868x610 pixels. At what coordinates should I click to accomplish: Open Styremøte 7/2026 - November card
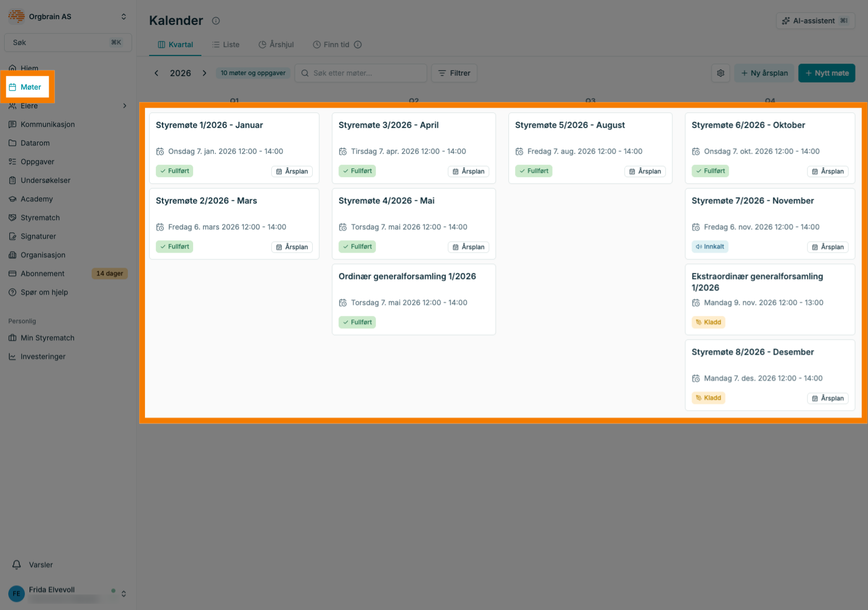click(770, 224)
